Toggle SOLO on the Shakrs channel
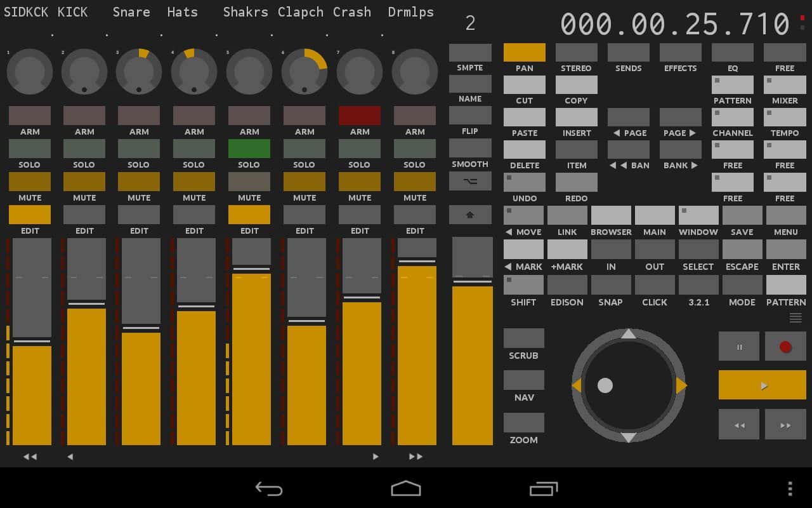Image resolution: width=812 pixels, height=508 pixels. point(249,149)
